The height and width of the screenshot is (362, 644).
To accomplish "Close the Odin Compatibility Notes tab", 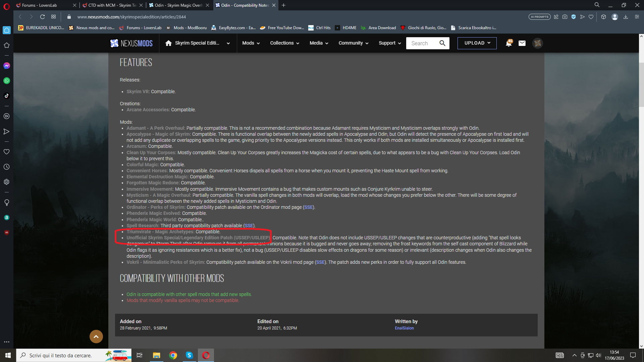I will 274,5.
